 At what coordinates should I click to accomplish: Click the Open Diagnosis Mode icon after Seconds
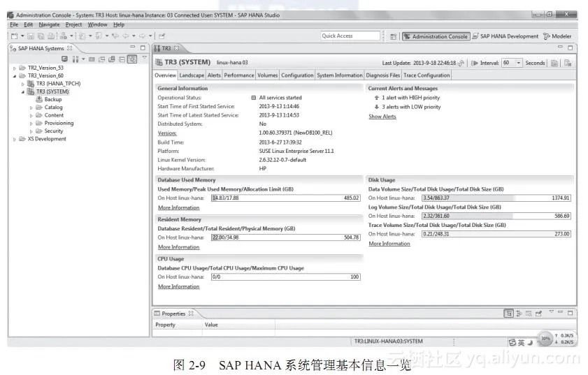coord(554,63)
